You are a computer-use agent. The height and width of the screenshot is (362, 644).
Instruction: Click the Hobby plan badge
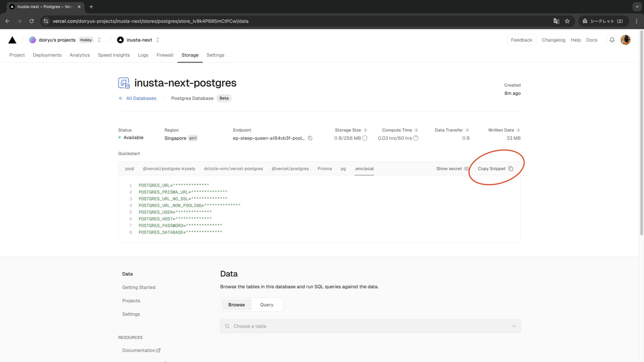[x=86, y=40]
